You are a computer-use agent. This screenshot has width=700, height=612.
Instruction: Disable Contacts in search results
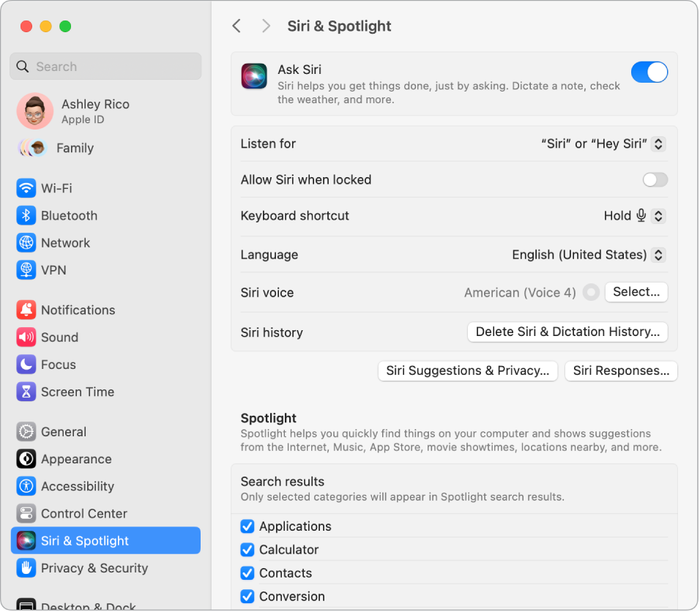tap(247, 573)
